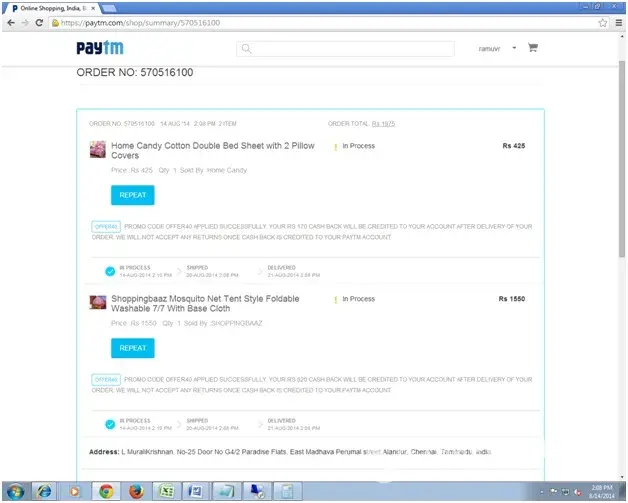Click OFFER40 tag under mosquito net
Screen dimensions: 628x503
[x=106, y=380]
